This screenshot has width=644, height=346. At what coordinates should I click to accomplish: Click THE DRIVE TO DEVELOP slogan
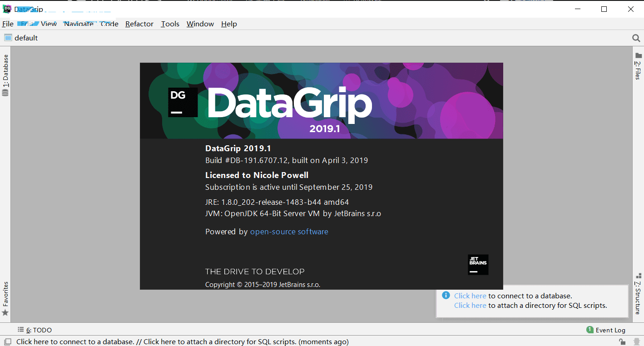255,272
